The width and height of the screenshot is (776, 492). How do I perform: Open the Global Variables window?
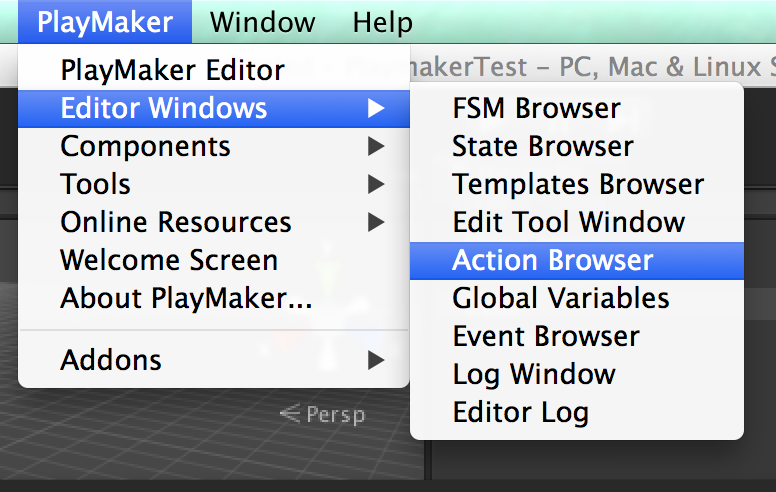pyautogui.click(x=577, y=298)
